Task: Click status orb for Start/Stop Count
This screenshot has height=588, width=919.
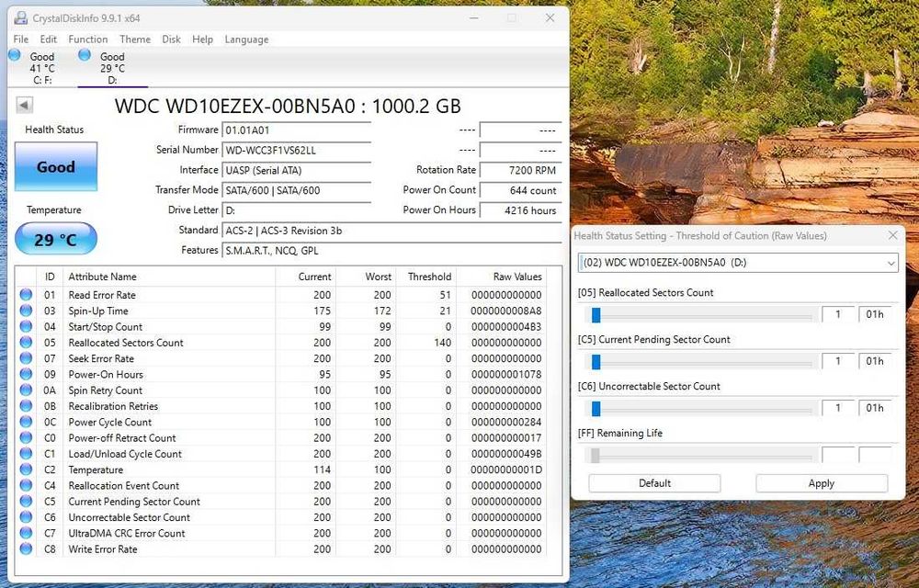Action: (x=26, y=326)
